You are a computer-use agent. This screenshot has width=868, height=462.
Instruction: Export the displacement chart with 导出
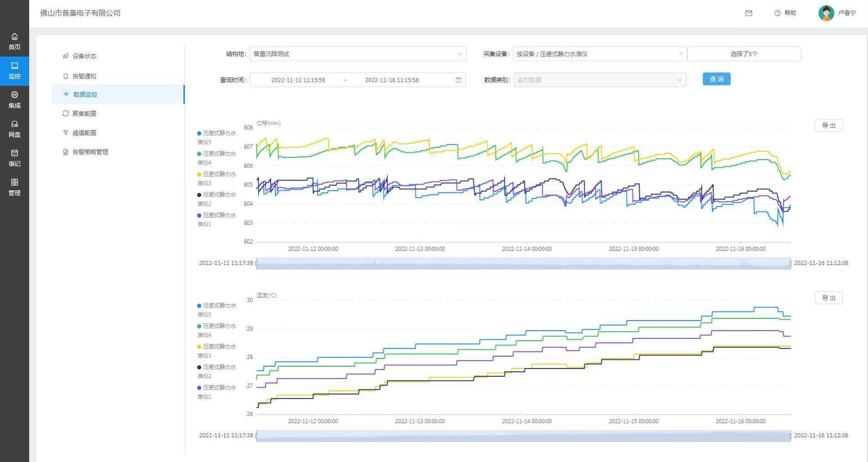pyautogui.click(x=828, y=125)
